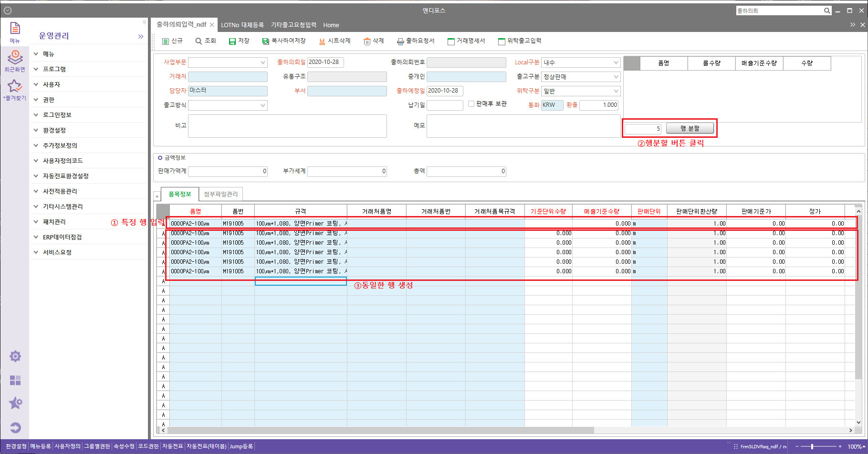Click the 행 분할 button
The height and width of the screenshot is (454, 868).
(x=690, y=128)
